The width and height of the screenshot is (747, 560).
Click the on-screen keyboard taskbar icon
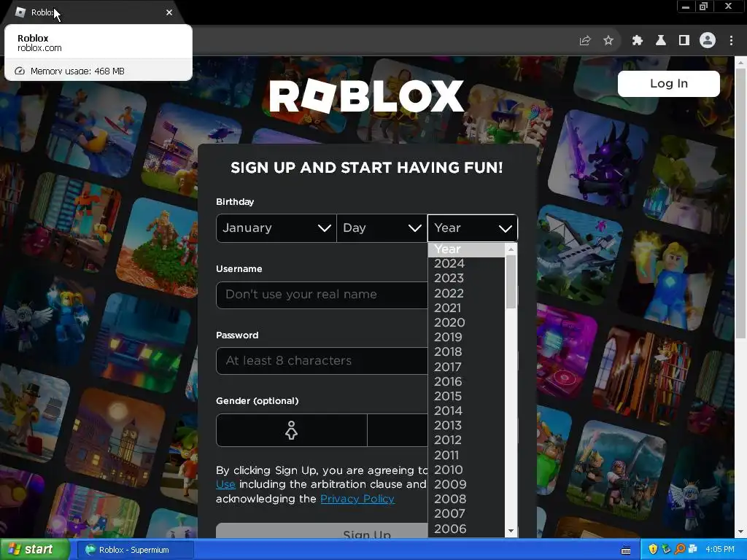point(626,550)
